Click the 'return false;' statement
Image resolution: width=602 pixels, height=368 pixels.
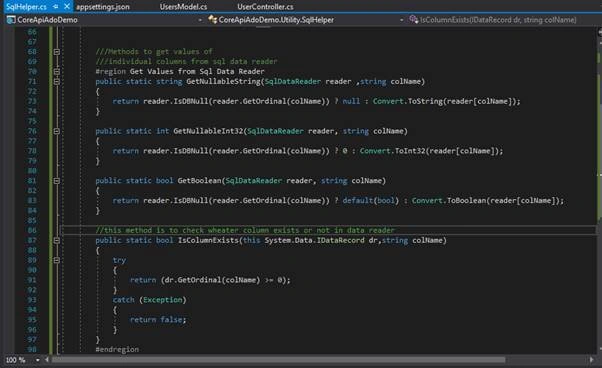click(158, 320)
